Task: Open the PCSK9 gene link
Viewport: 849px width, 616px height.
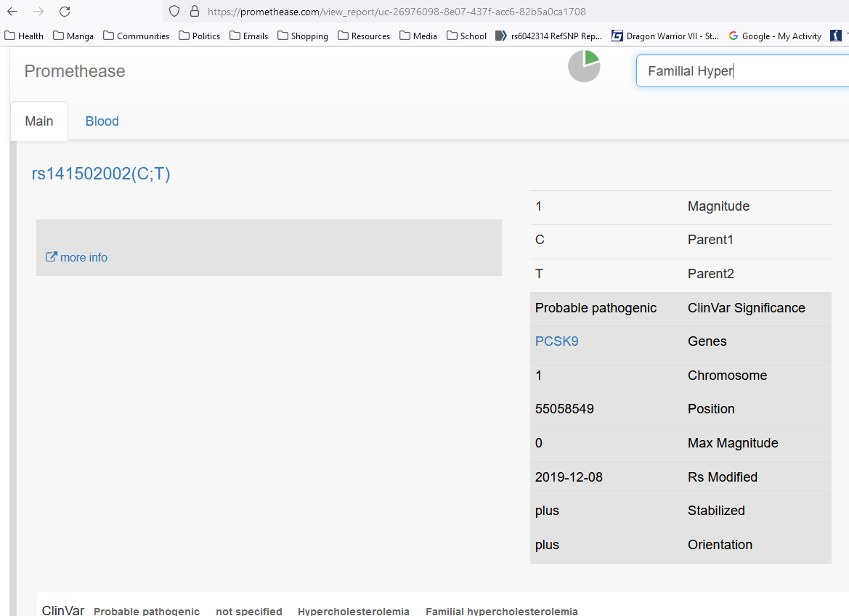Action: (556, 341)
